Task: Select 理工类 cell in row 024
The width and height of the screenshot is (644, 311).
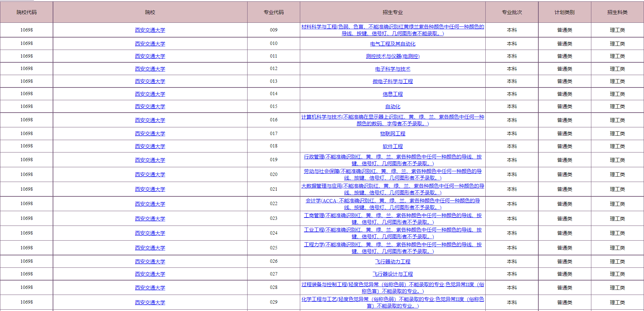Action: coord(617,233)
